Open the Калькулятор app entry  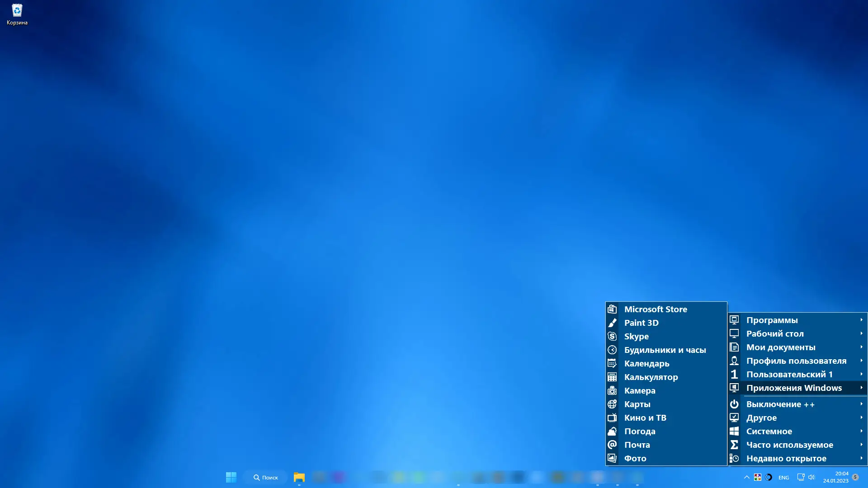click(651, 377)
